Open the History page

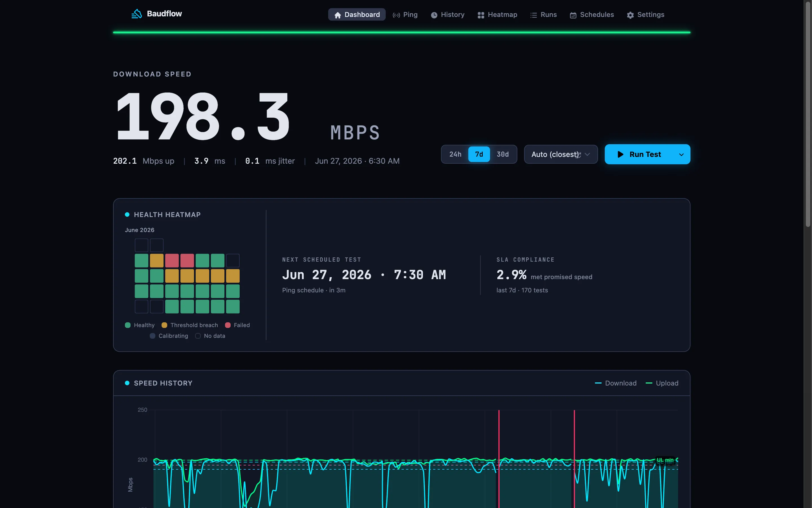tap(448, 14)
